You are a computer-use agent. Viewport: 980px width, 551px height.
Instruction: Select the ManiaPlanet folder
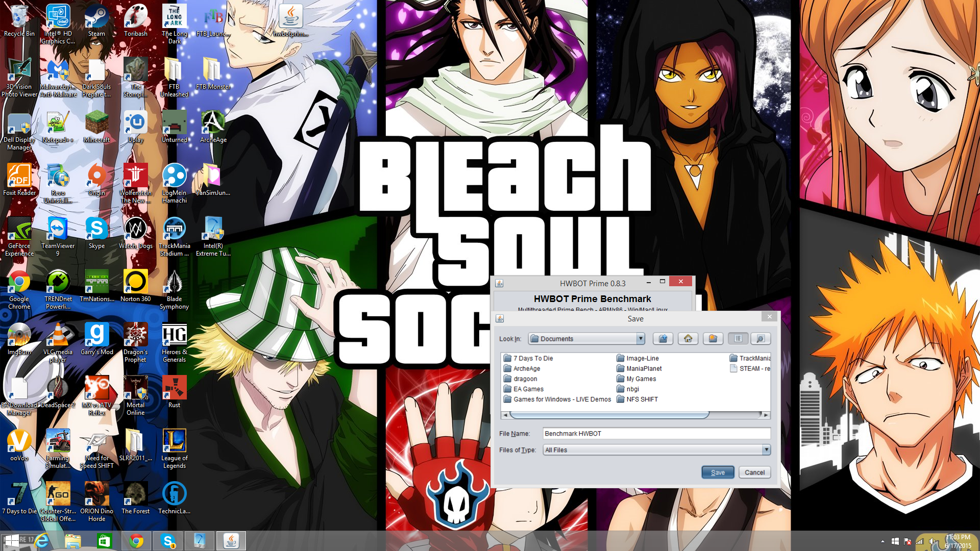click(639, 368)
